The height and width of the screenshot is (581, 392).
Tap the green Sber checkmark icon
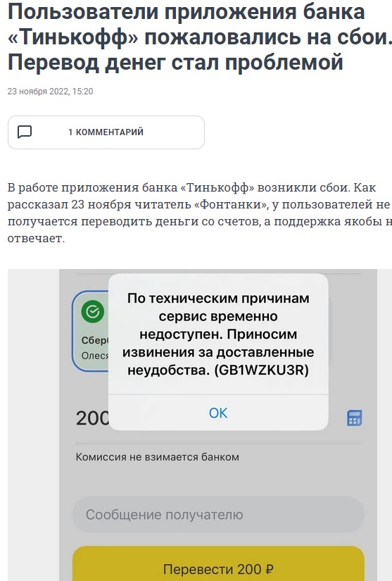tap(92, 311)
